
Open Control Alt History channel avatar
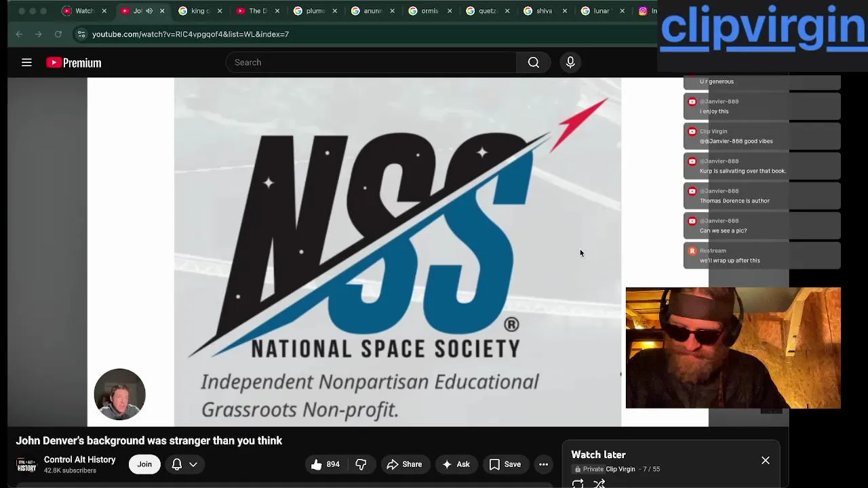coord(26,465)
